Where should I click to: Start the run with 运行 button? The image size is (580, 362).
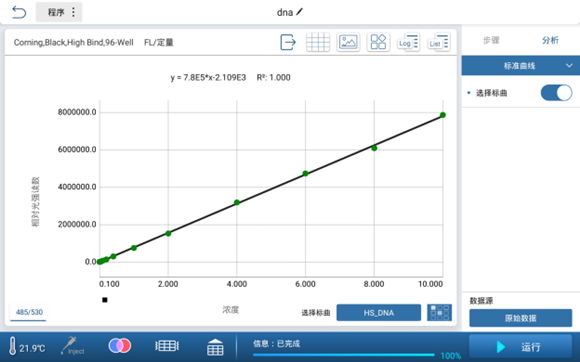[x=520, y=347]
